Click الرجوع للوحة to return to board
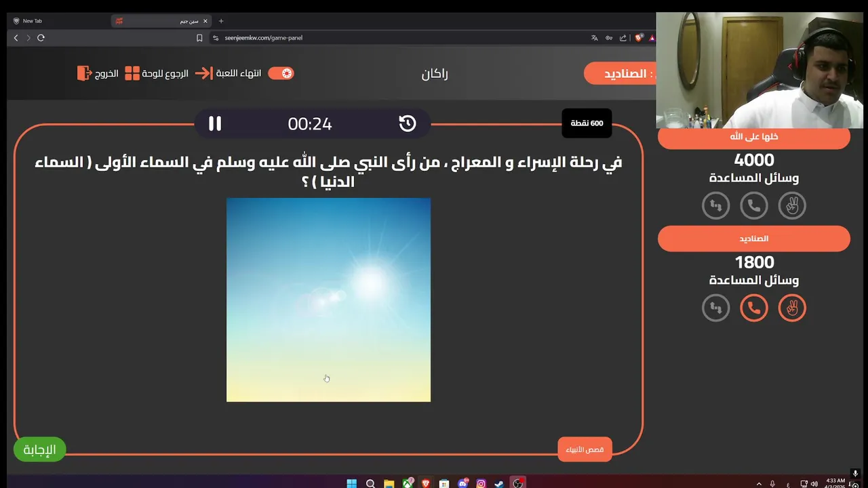 pyautogui.click(x=165, y=73)
